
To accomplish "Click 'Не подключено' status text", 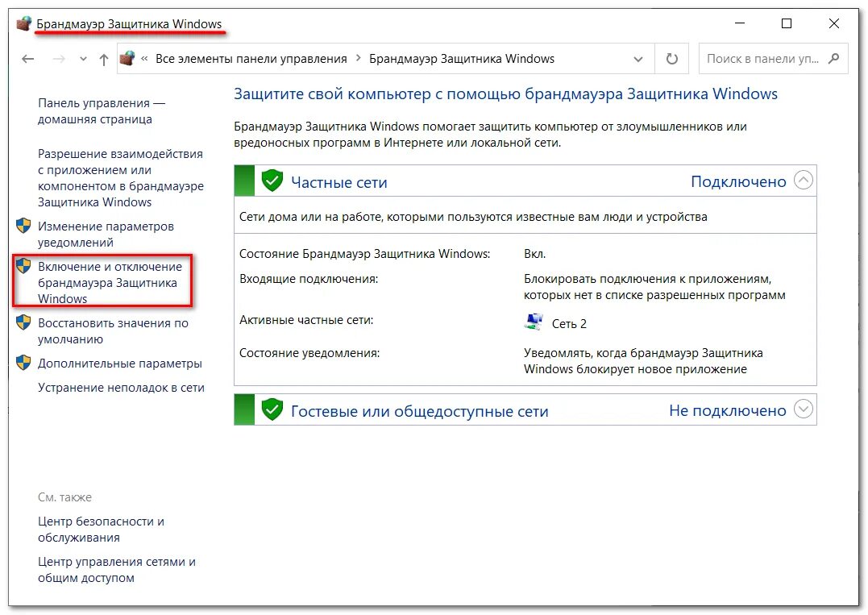I will 728,411.
